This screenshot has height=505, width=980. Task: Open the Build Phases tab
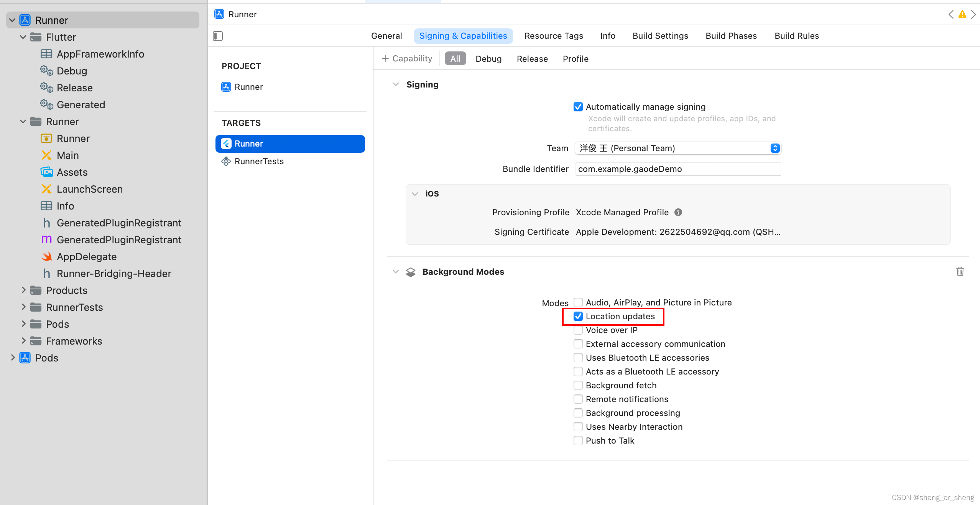(x=731, y=36)
